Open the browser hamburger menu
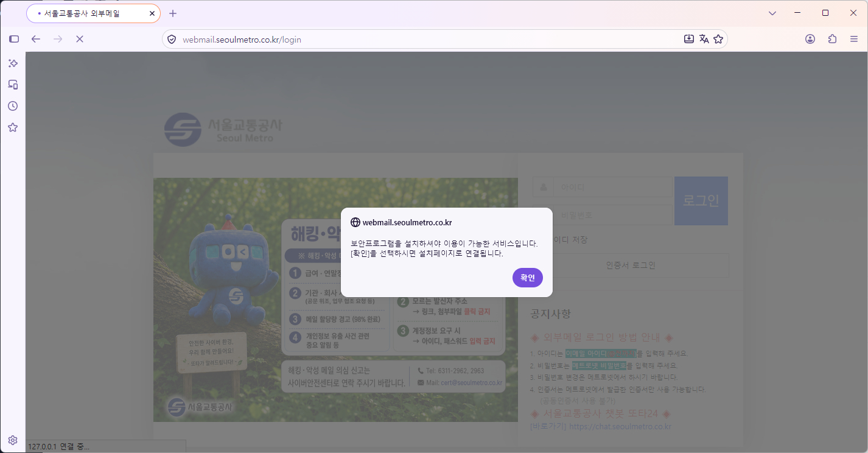The width and height of the screenshot is (868, 453). pyautogui.click(x=854, y=39)
